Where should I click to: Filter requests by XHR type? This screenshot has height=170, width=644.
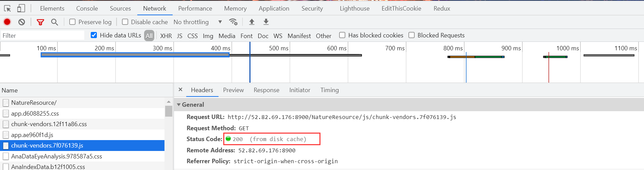coord(166,36)
